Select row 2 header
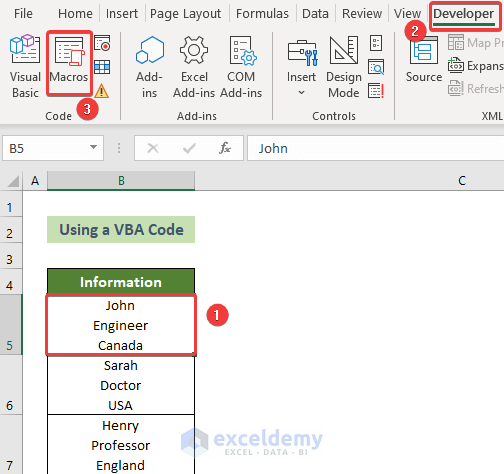 (x=11, y=230)
